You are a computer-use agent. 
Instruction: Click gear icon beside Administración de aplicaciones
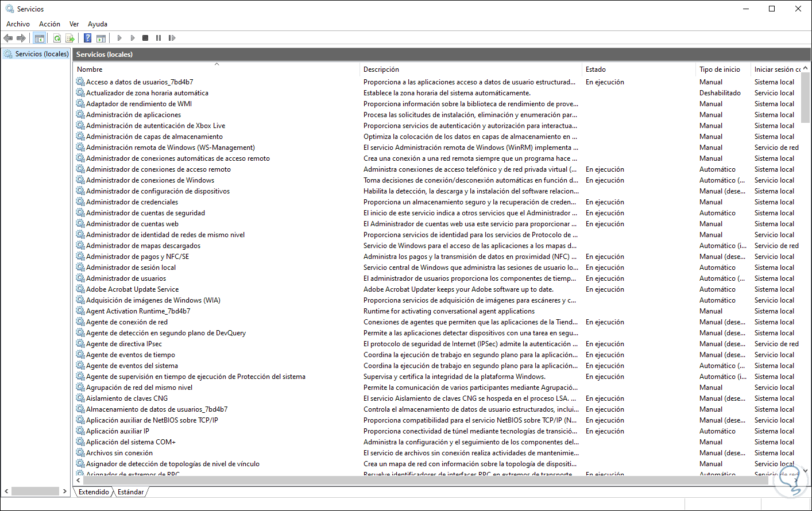[x=80, y=115]
